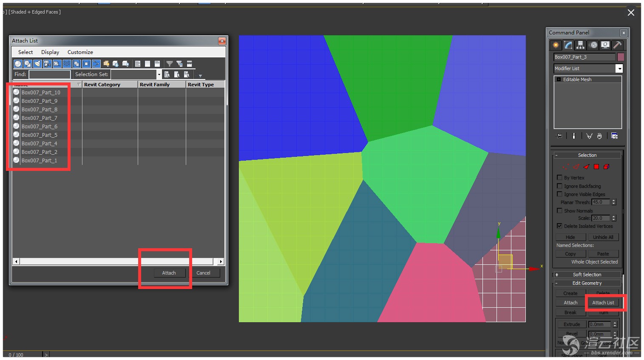Open Modifier List dropdown
This screenshot has width=644, height=360.
point(619,68)
